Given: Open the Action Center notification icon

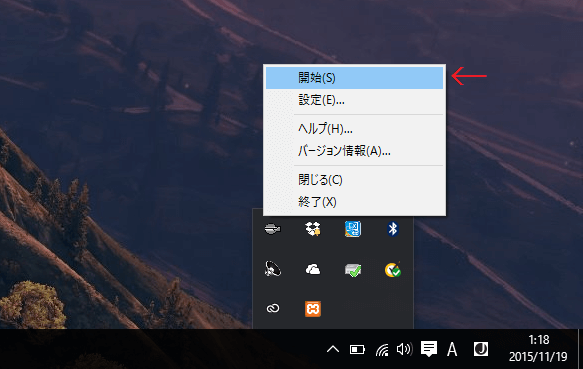Looking at the screenshot, I should (x=429, y=349).
